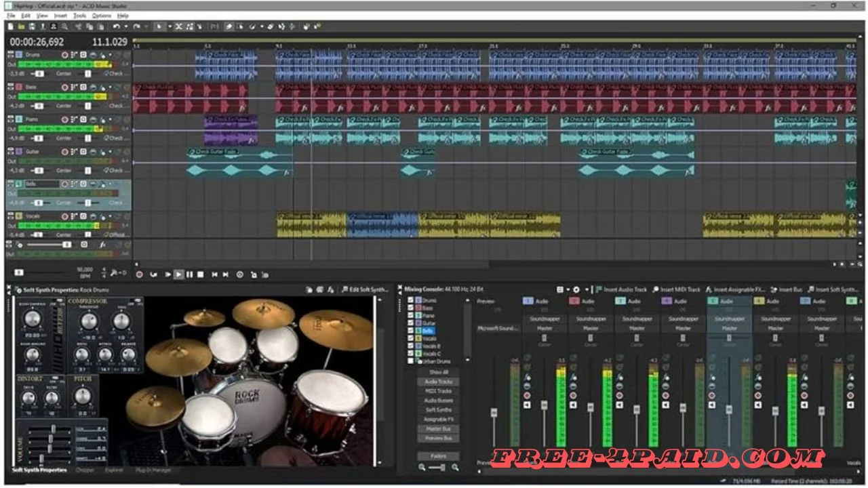Viewport: 868px width, 488px height.
Task: Click the Bass track pan slider
Action: click(x=88, y=106)
